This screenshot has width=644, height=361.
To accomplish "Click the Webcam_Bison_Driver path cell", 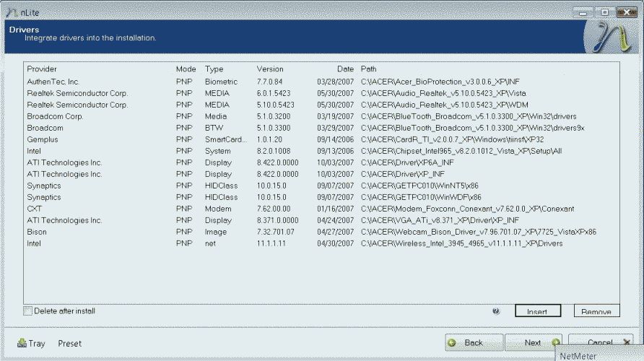I will (479, 232).
